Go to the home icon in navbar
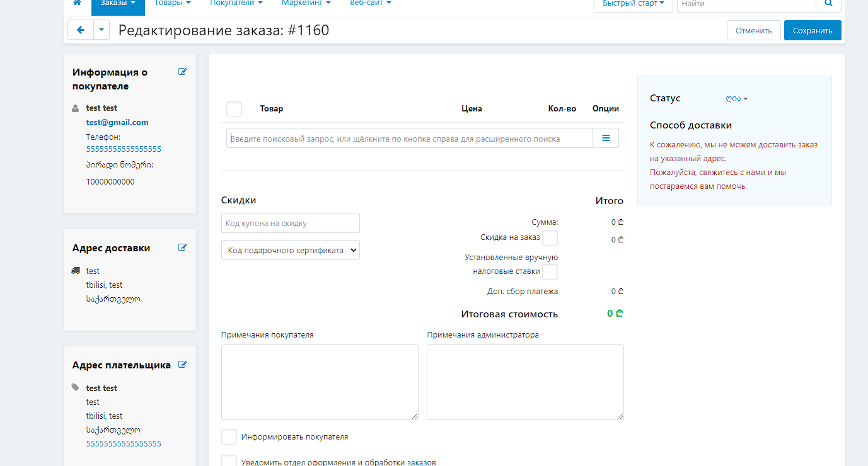 pos(78,3)
